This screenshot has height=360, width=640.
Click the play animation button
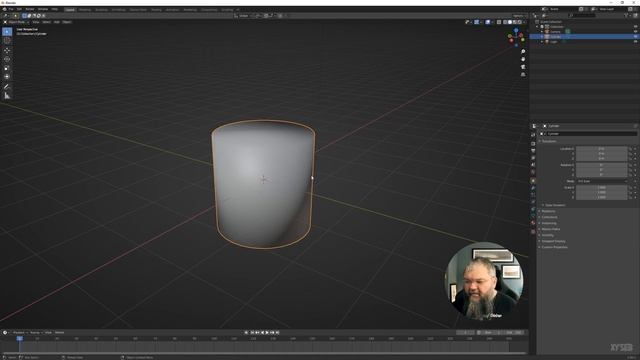pos(267,333)
